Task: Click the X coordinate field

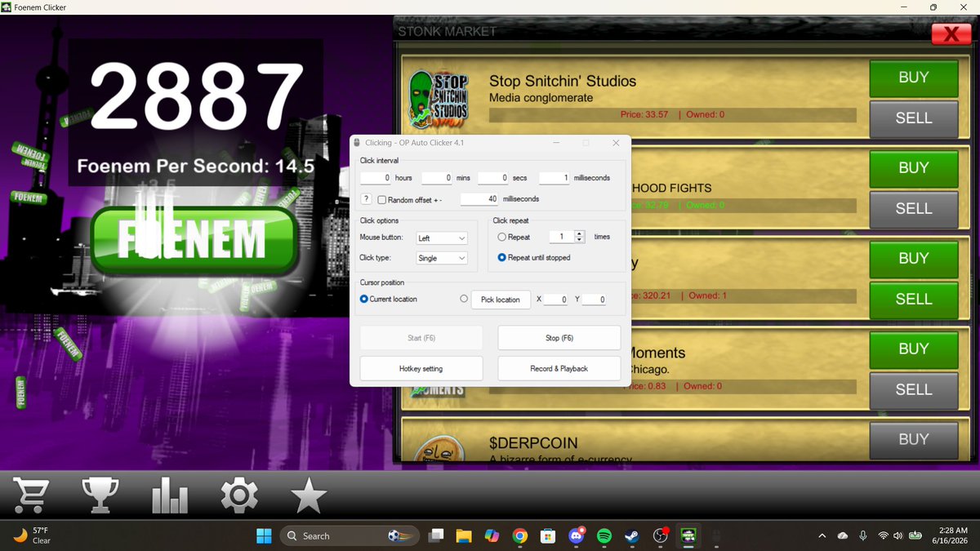Action: (x=557, y=300)
